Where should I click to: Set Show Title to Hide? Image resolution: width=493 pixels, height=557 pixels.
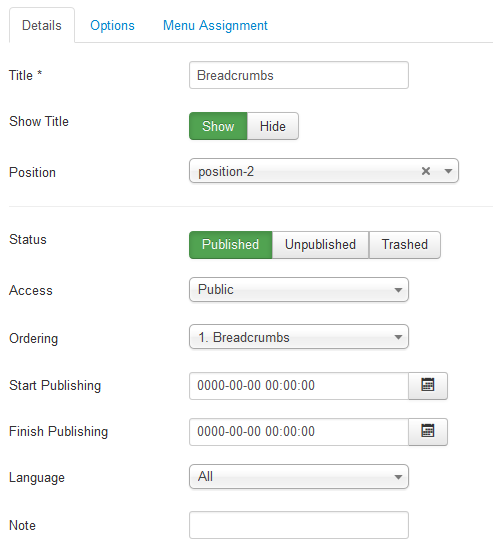(x=273, y=126)
